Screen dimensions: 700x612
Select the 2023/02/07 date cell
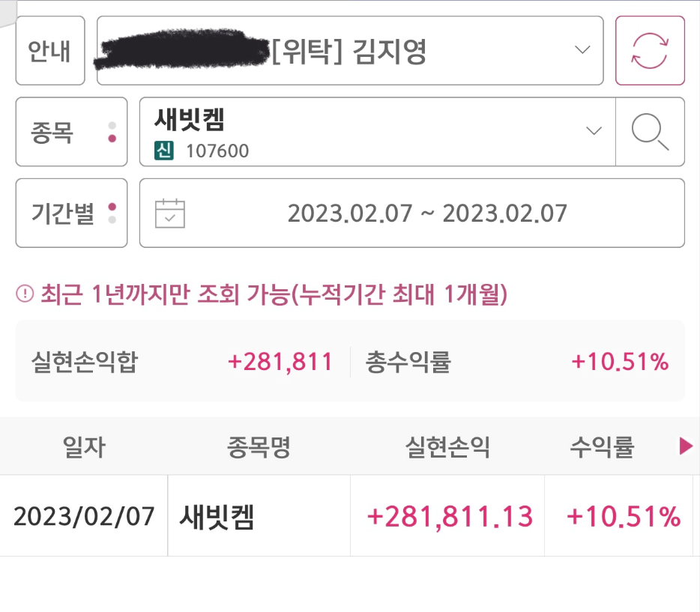84,515
